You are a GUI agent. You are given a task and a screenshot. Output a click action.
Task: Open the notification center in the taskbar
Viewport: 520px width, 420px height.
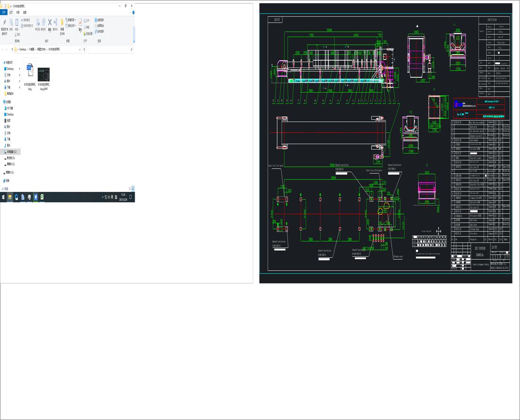[131, 197]
